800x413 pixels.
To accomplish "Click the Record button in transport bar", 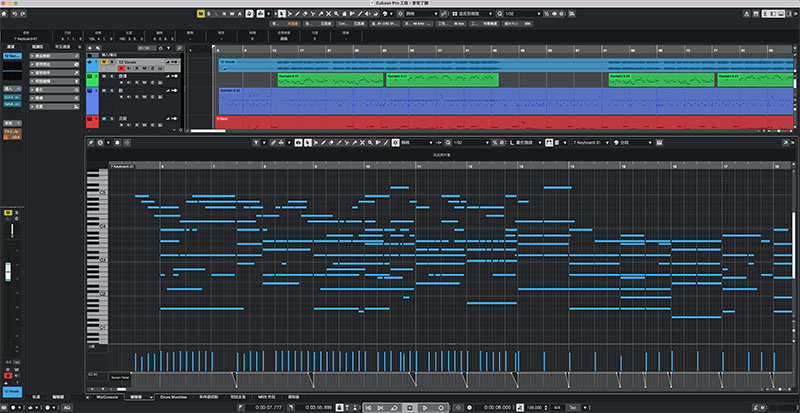I will 440,407.
